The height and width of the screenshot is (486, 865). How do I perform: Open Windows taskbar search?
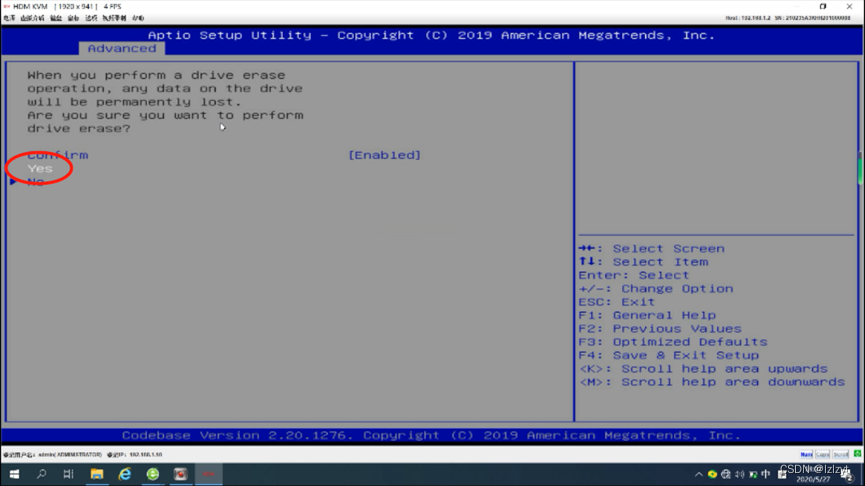click(41, 474)
